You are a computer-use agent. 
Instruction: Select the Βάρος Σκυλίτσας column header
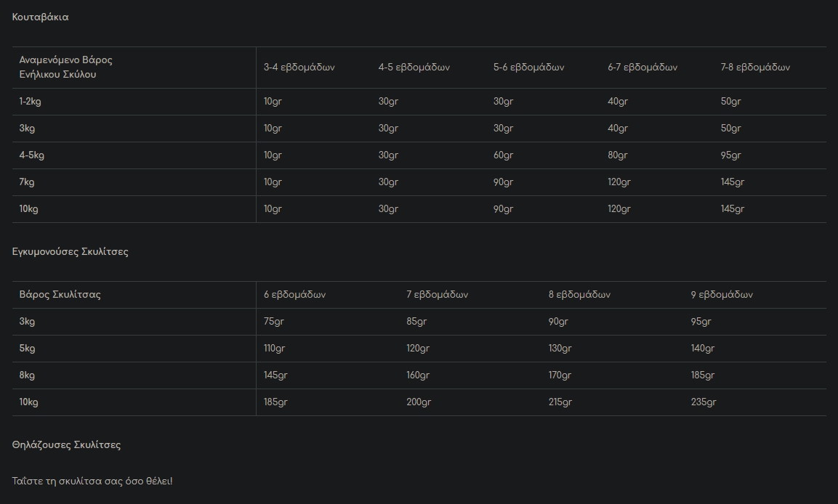pyautogui.click(x=60, y=295)
